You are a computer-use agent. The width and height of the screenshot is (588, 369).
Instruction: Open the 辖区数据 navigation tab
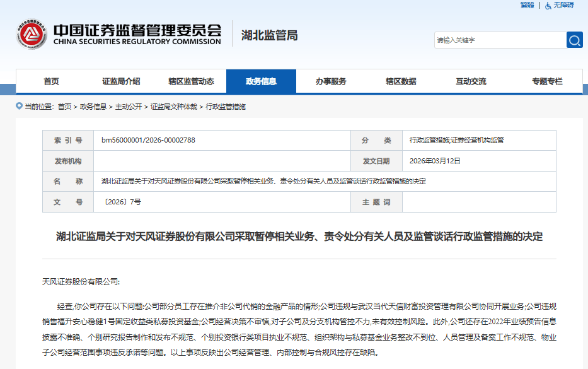click(x=401, y=81)
